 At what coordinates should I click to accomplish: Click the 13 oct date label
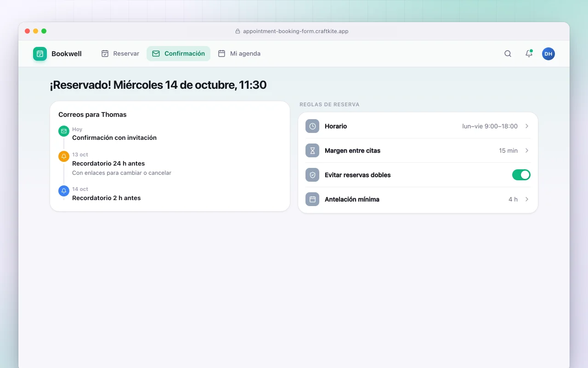coord(80,155)
